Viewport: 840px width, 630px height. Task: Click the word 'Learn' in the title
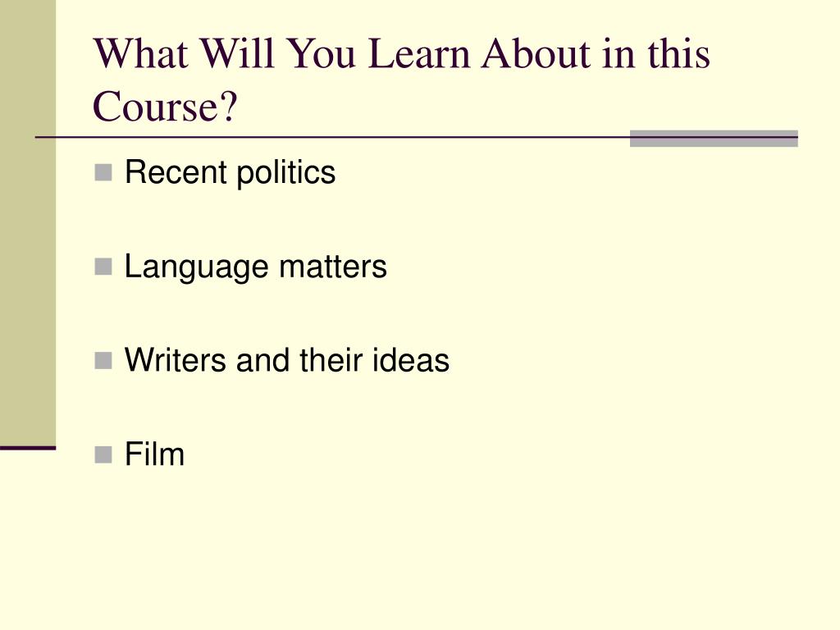419,53
